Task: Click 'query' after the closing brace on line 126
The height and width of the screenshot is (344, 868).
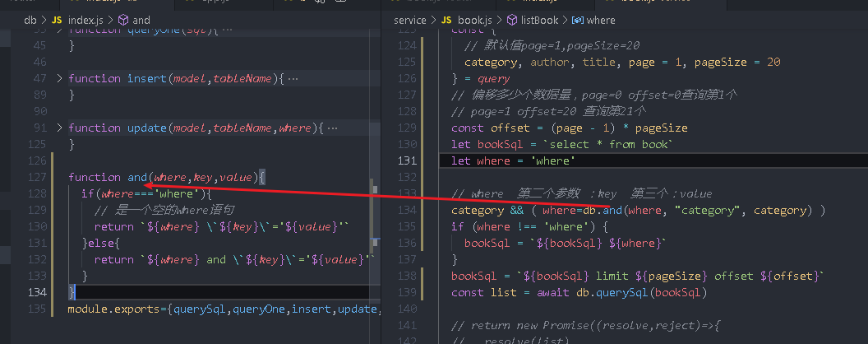Action: click(494, 79)
